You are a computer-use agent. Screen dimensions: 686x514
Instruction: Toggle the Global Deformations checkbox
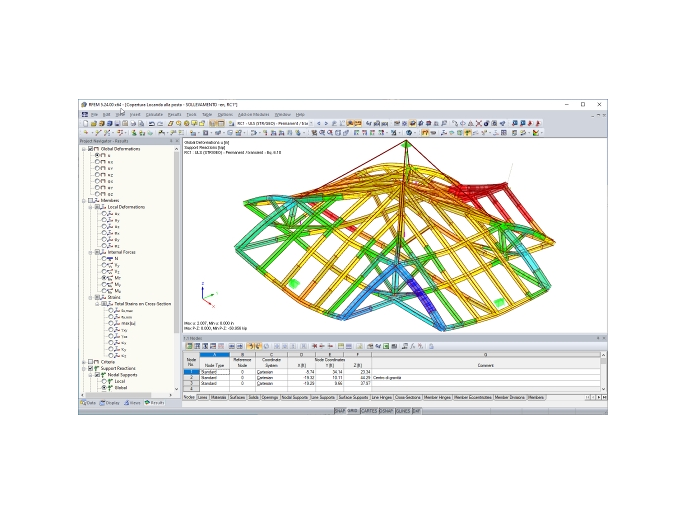click(x=91, y=149)
